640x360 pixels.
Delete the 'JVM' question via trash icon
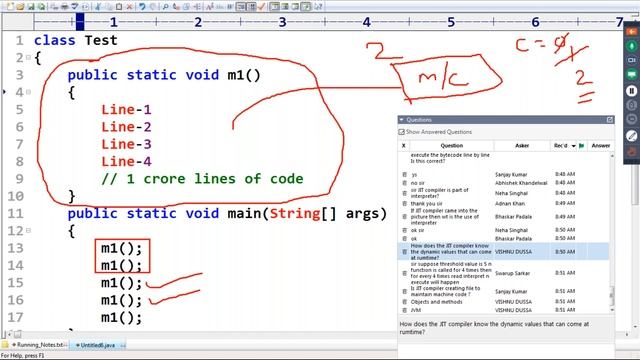tap(404, 310)
